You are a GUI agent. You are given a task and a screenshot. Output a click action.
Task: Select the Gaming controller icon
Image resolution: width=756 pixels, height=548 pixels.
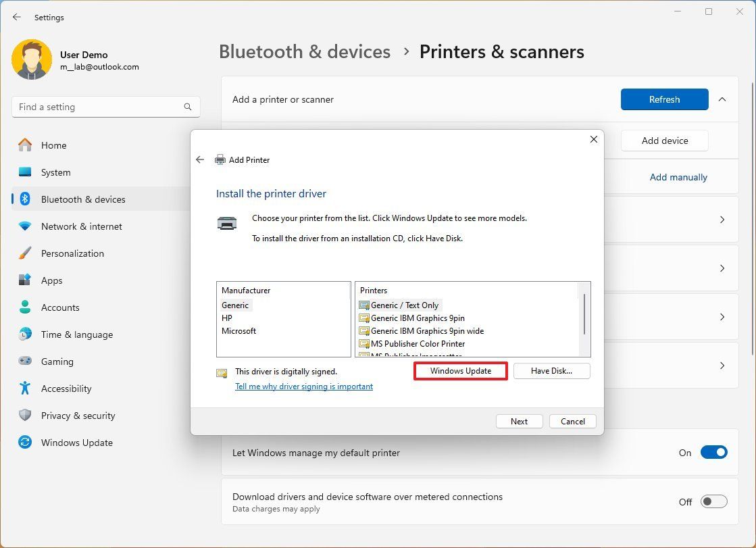coord(25,362)
